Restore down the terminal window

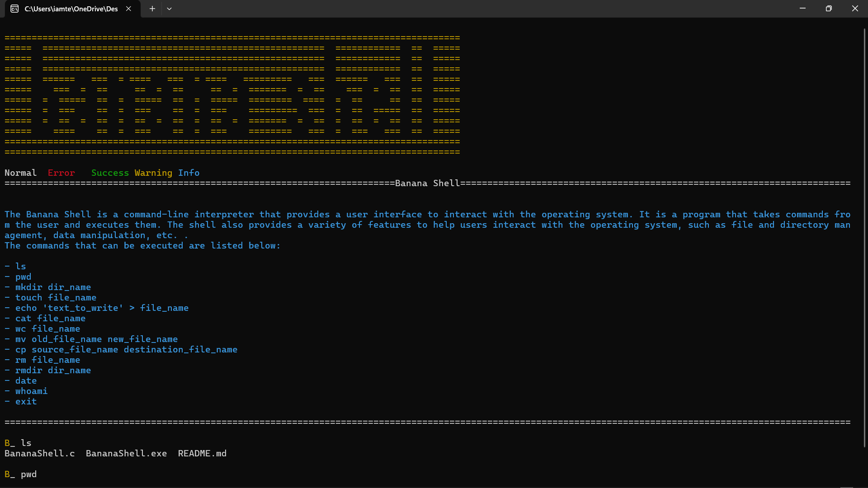point(828,9)
